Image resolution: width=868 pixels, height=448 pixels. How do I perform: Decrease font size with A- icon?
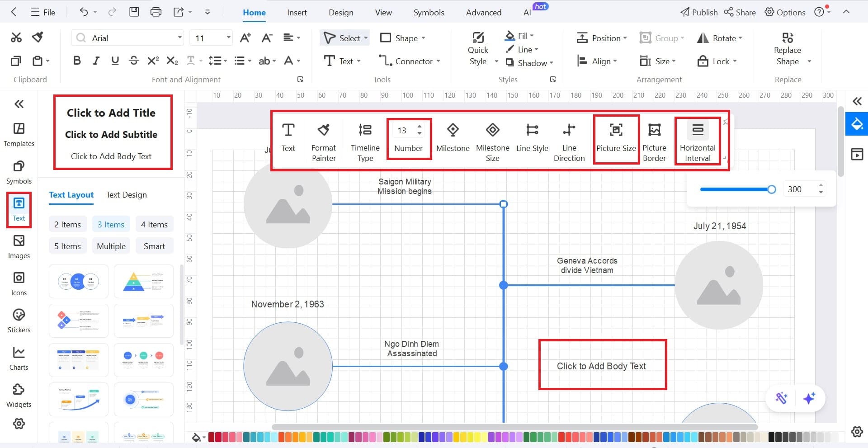(267, 38)
